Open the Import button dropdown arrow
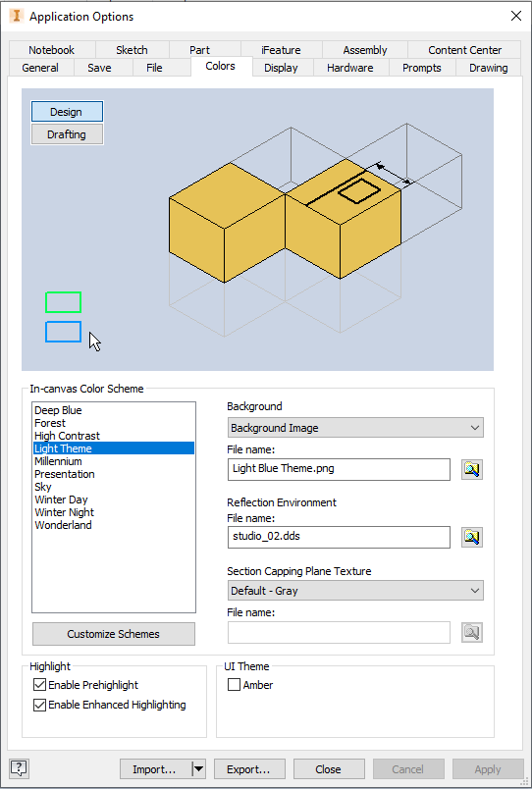This screenshot has height=789, width=532. pyautogui.click(x=199, y=768)
